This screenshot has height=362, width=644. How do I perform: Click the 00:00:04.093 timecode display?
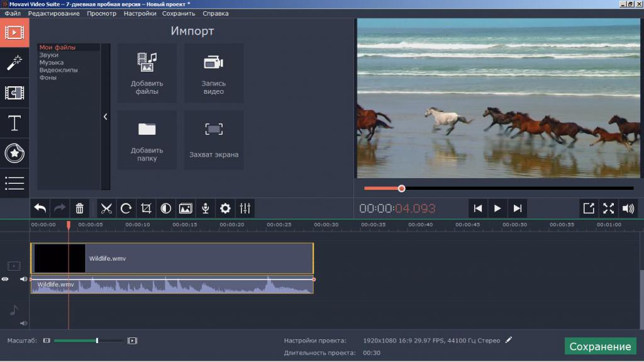pyautogui.click(x=397, y=208)
